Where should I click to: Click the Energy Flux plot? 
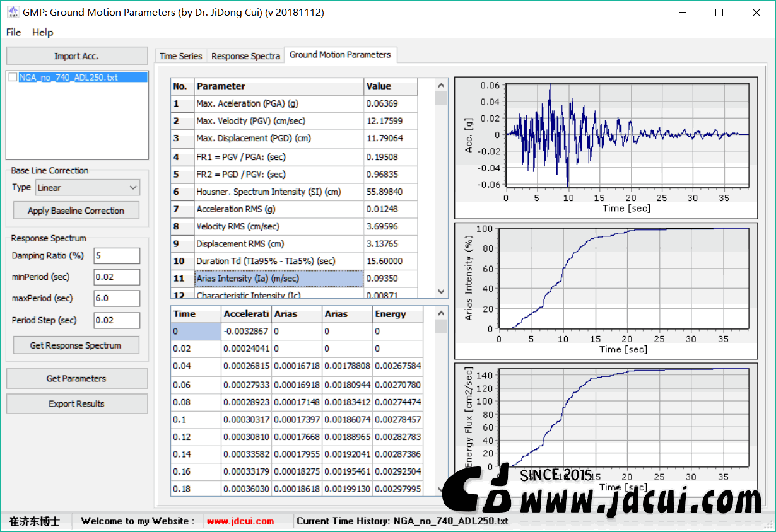point(606,429)
